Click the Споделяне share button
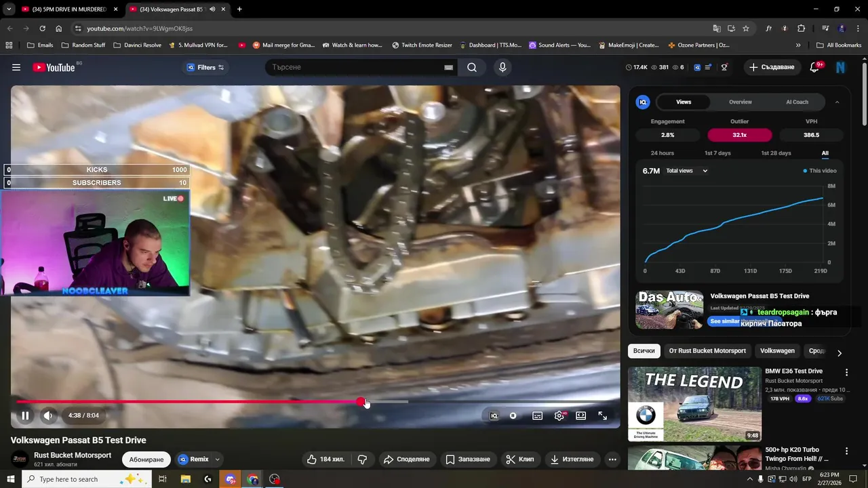This screenshot has width=868, height=488. click(x=406, y=459)
